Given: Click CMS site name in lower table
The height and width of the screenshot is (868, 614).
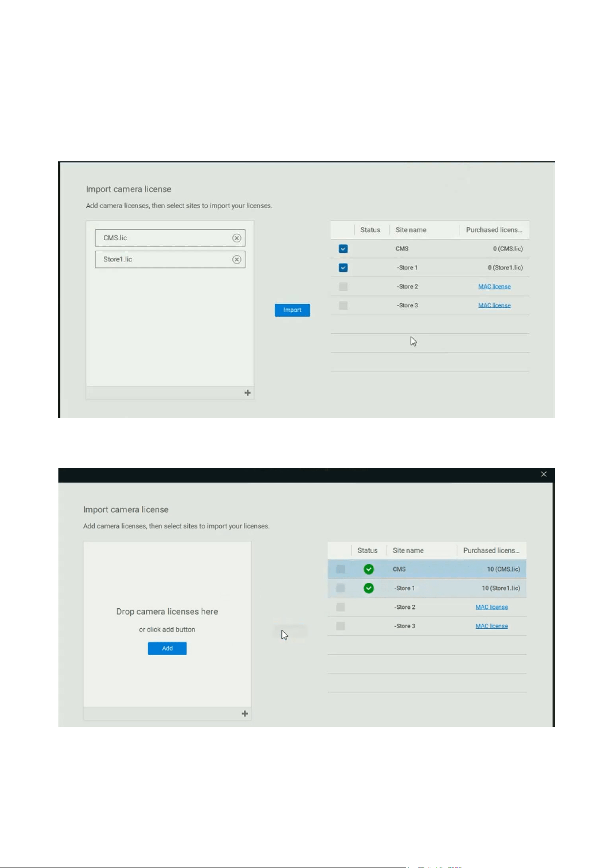Looking at the screenshot, I should coord(399,569).
